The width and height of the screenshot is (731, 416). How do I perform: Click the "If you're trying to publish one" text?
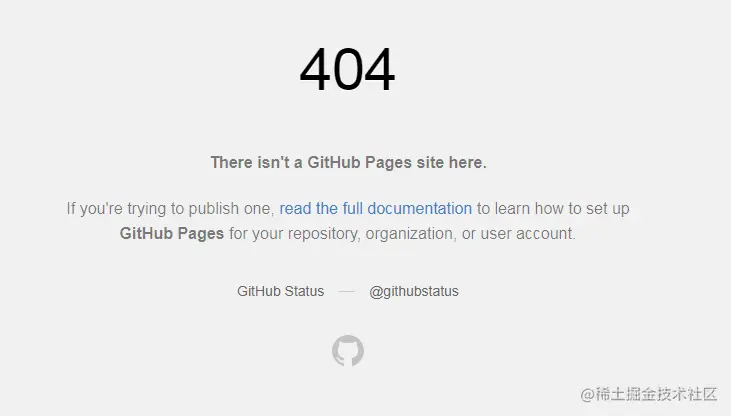tap(170, 208)
